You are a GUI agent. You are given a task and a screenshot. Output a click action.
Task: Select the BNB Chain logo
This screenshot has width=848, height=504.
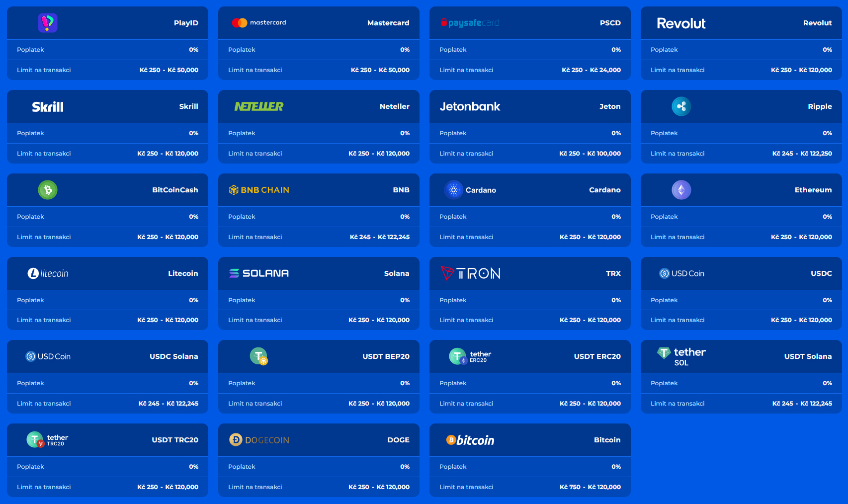coord(259,189)
